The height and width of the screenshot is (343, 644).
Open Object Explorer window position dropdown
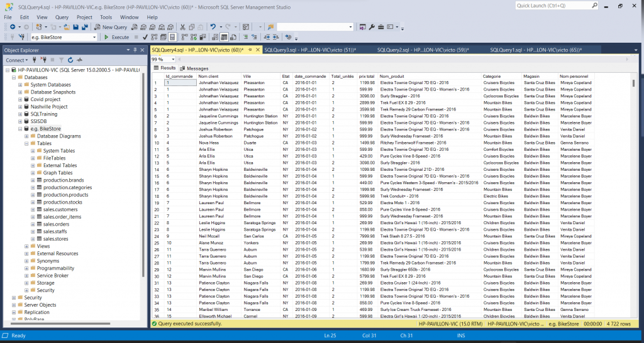point(128,50)
